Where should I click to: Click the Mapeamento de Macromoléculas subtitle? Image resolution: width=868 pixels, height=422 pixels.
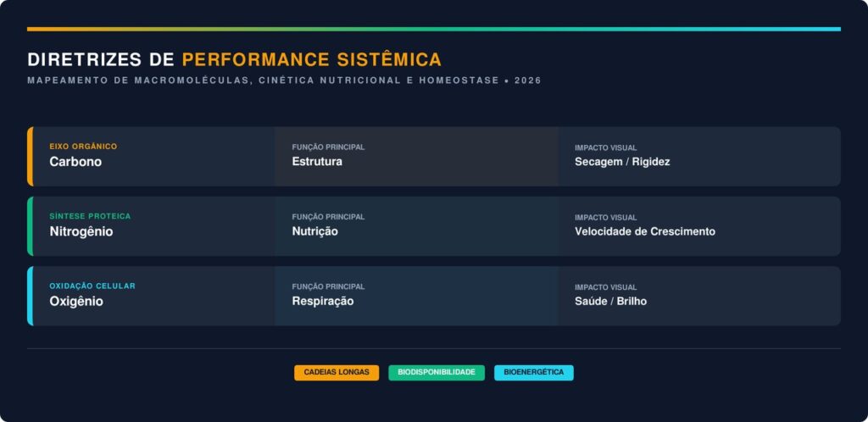pyautogui.click(x=284, y=81)
